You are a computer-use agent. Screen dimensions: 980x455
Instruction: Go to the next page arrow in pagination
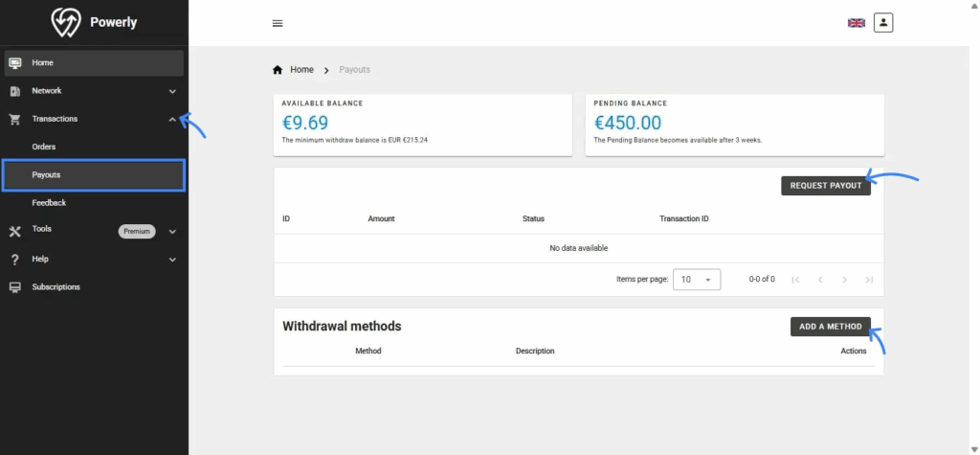click(844, 280)
